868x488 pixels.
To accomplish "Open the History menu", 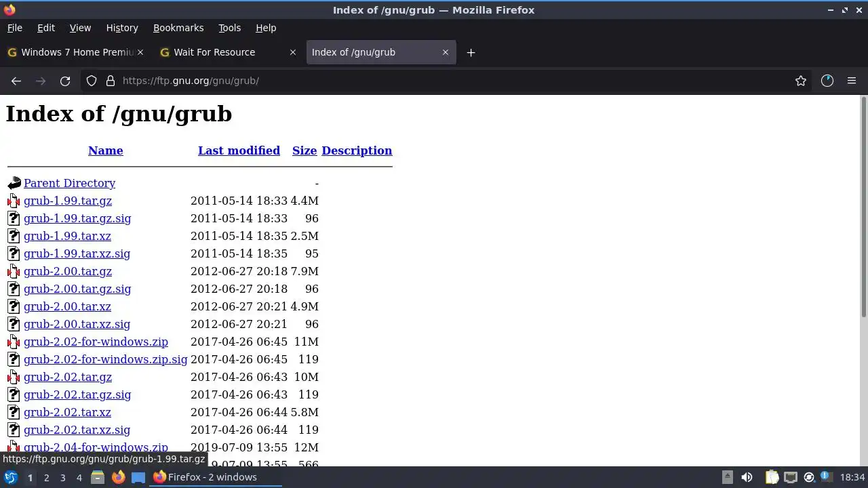I will (122, 28).
